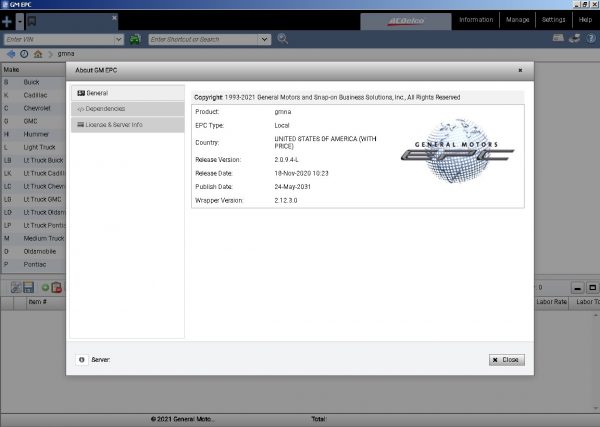The image size is (600, 427).
Task: Open the Manage menu
Action: pyautogui.click(x=517, y=20)
